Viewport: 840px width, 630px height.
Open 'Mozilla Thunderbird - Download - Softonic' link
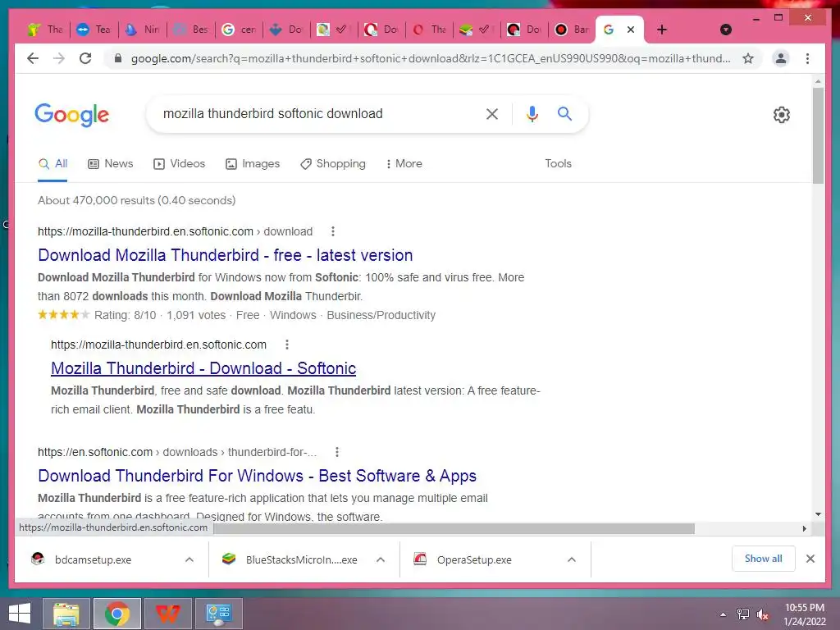pos(203,368)
